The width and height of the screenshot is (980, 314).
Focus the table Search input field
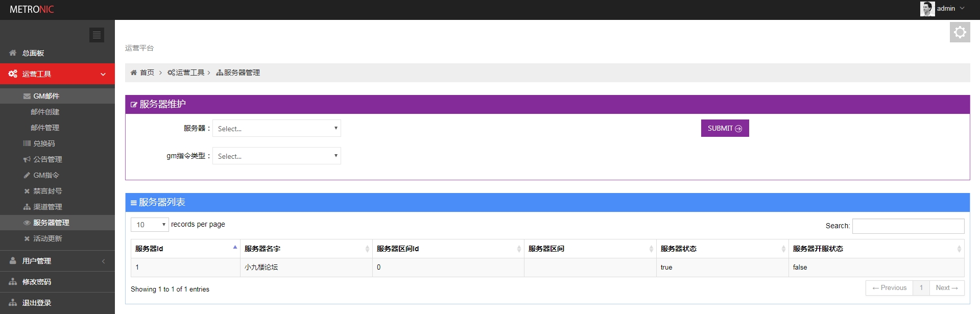(x=908, y=226)
